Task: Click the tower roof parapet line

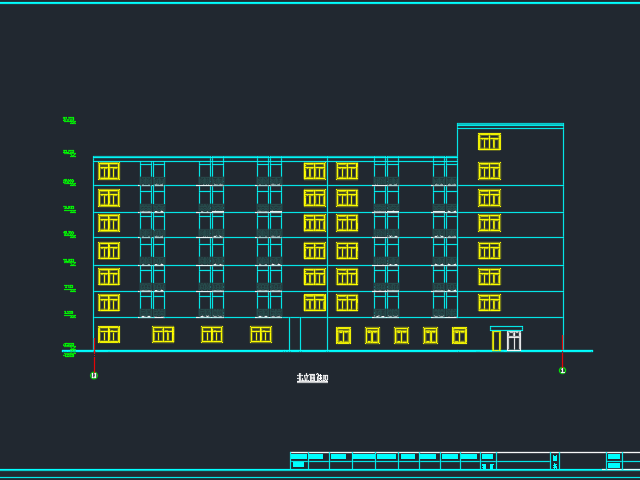Action: point(510,125)
